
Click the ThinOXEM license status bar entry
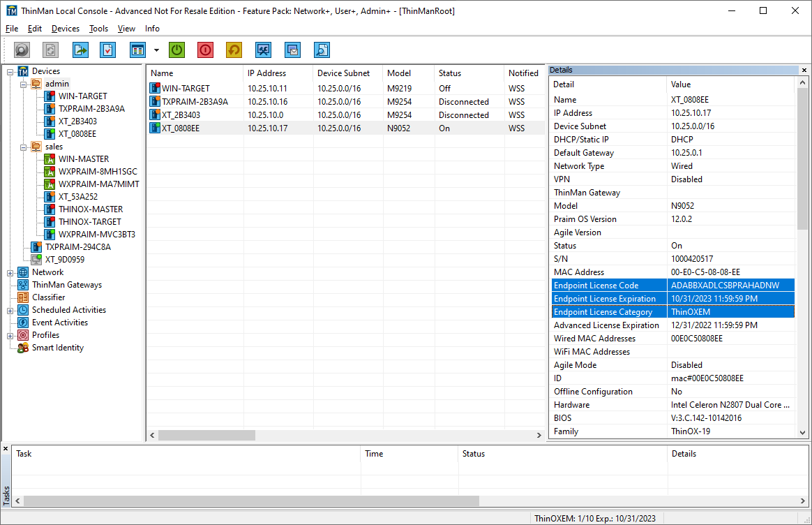595,518
